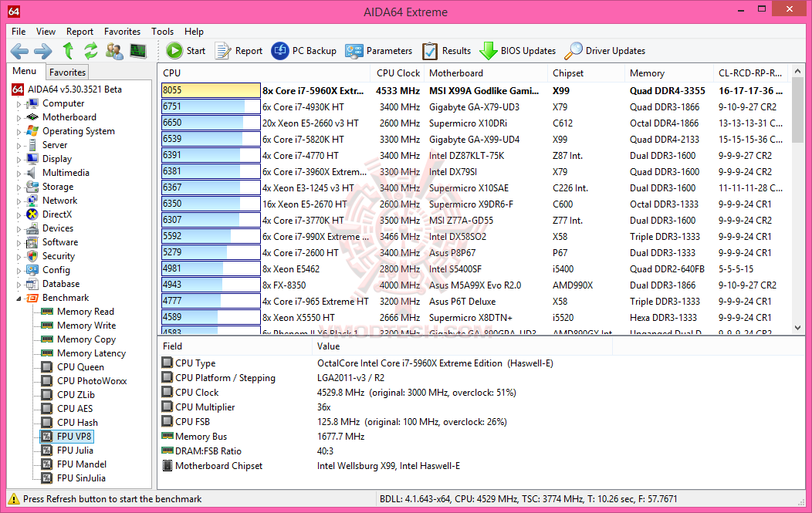The width and height of the screenshot is (812, 513).
Task: Select the Config tree item
Action: [x=56, y=270]
